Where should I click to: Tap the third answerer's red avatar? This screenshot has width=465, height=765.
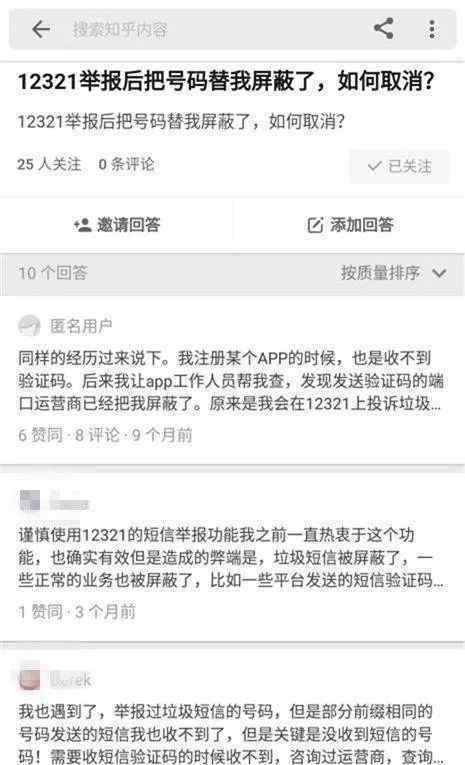click(29, 679)
